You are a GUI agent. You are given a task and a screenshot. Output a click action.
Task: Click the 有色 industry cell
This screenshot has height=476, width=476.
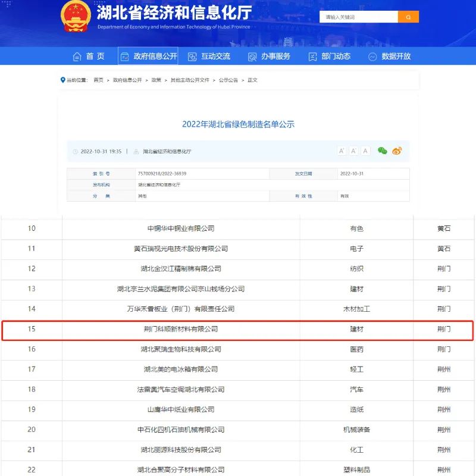tap(356, 228)
